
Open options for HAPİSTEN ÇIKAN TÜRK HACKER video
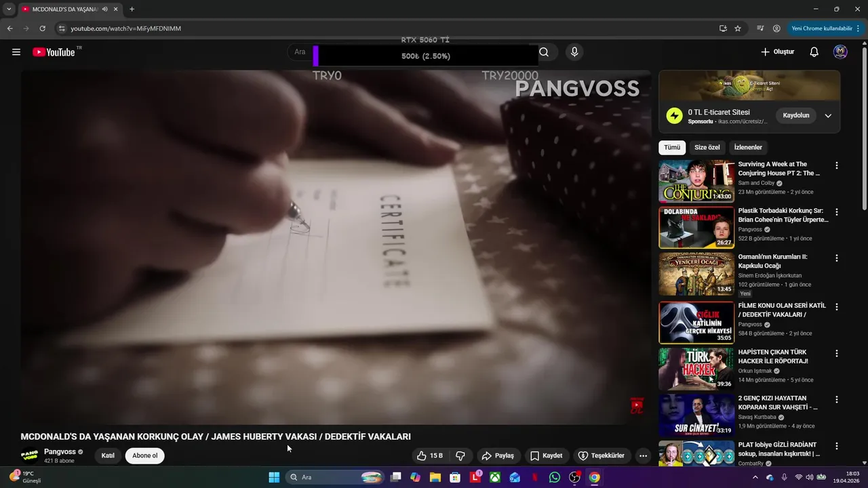tap(836, 353)
